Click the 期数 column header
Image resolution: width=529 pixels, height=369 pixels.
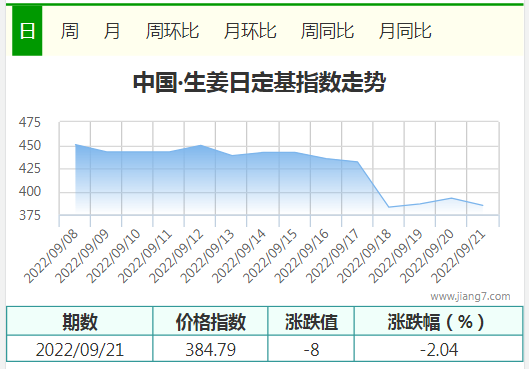80,321
